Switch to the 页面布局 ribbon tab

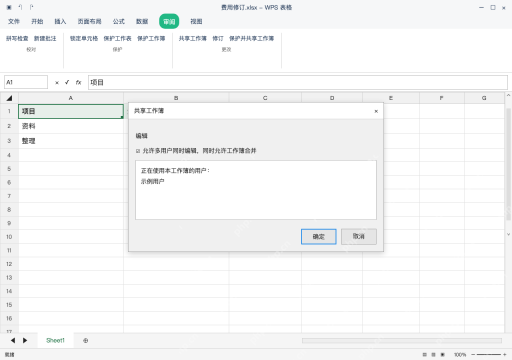pos(89,21)
